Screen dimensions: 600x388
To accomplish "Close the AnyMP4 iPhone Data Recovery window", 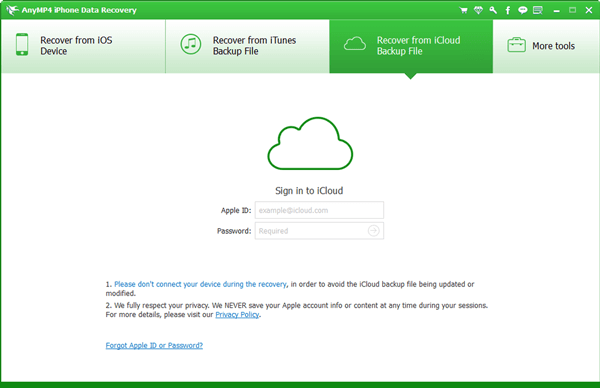I will pyautogui.click(x=589, y=10).
